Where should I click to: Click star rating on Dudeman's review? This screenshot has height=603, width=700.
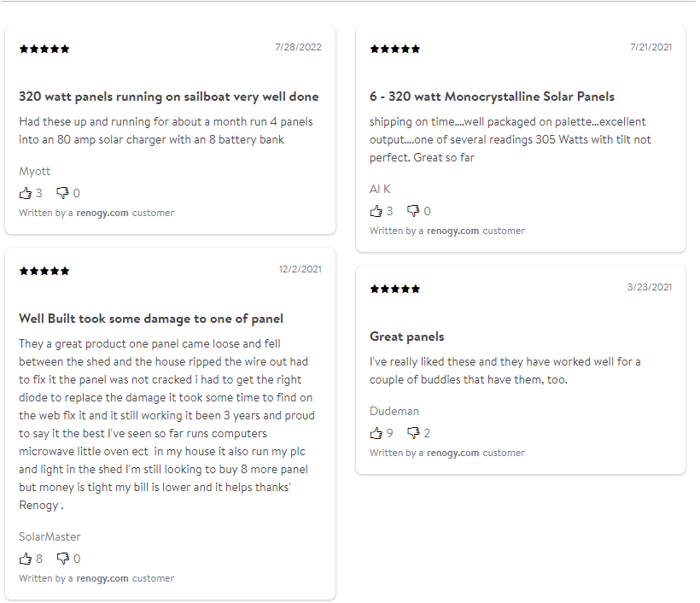point(395,289)
